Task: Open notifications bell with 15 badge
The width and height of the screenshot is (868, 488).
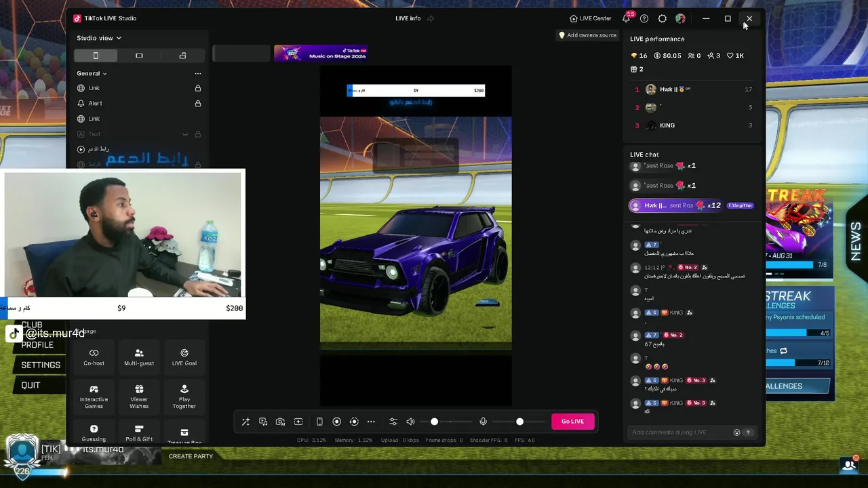Action: point(627,18)
